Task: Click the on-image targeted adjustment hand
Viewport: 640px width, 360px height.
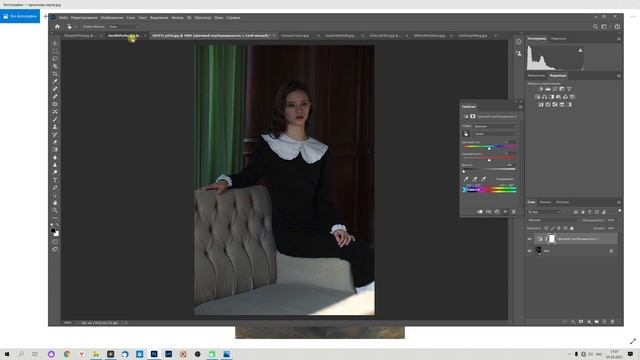Action: 466,134
